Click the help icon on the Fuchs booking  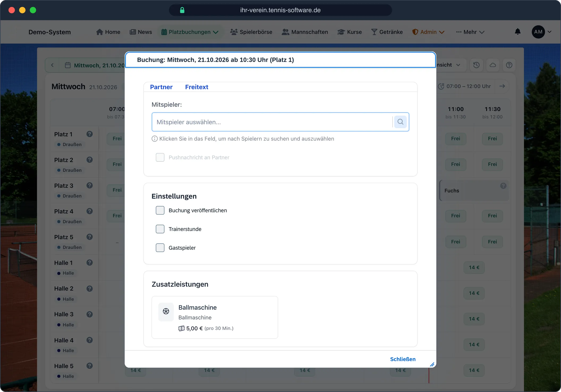[x=503, y=186]
